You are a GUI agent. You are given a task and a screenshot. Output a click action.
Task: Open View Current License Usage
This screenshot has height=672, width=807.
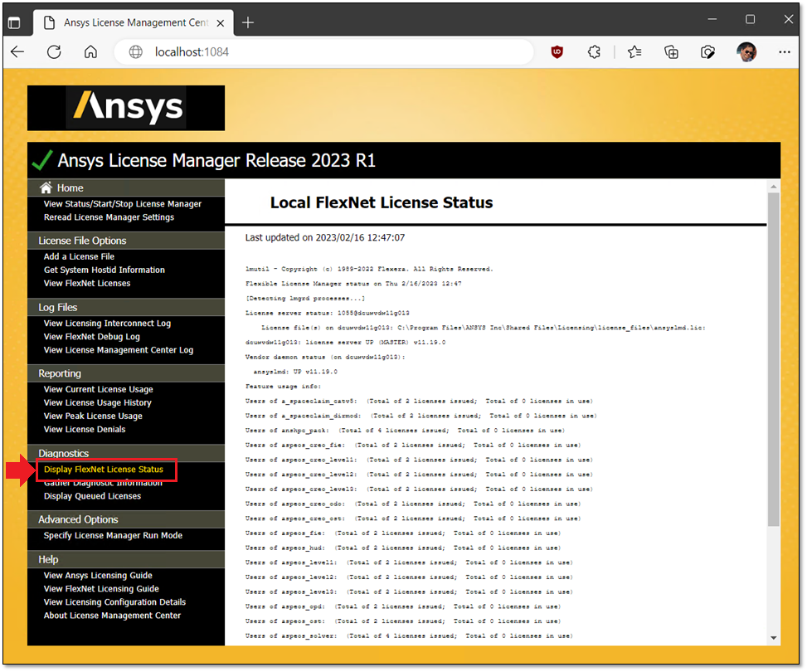coord(99,389)
